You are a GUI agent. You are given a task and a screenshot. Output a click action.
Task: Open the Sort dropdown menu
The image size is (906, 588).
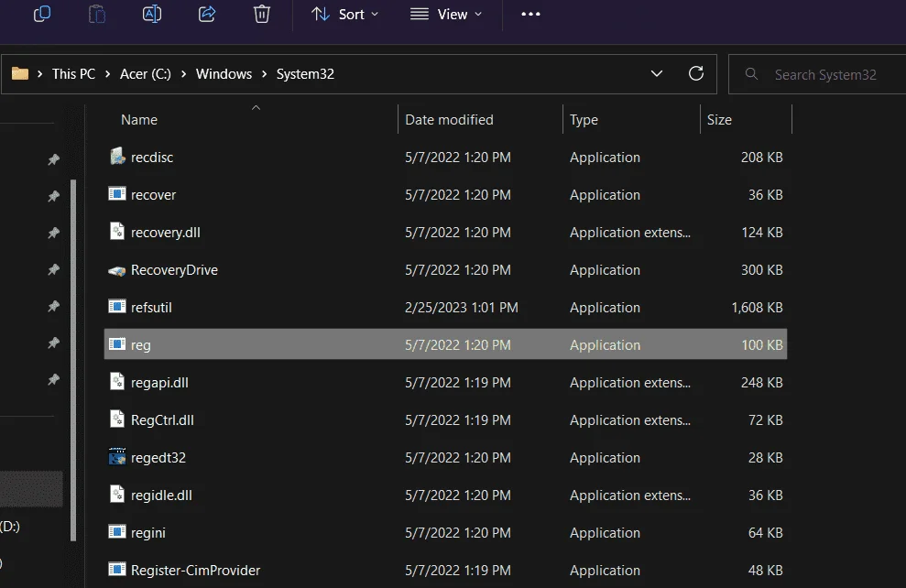coord(345,14)
